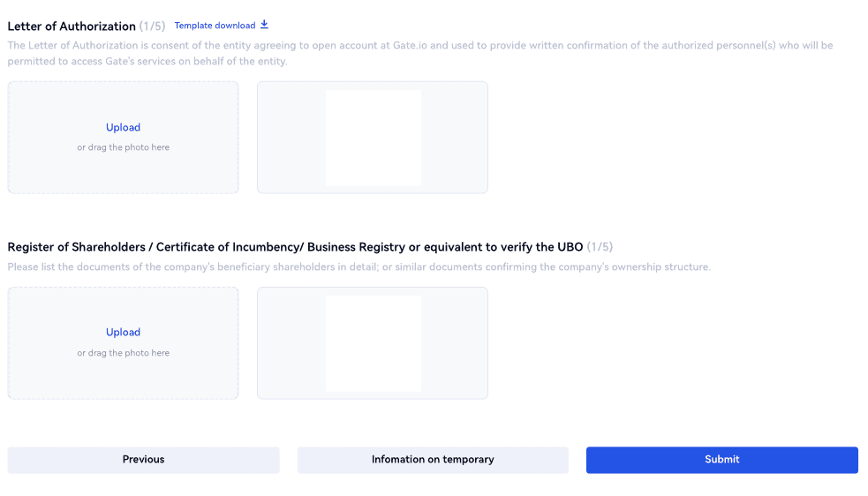This screenshot has height=496, width=868.
Task: Click Upload under Register of Shareholders section
Action: (x=123, y=333)
